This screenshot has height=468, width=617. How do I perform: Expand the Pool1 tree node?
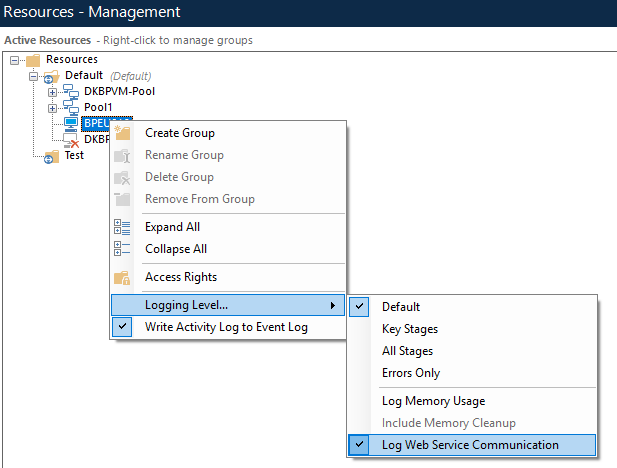pos(53,107)
